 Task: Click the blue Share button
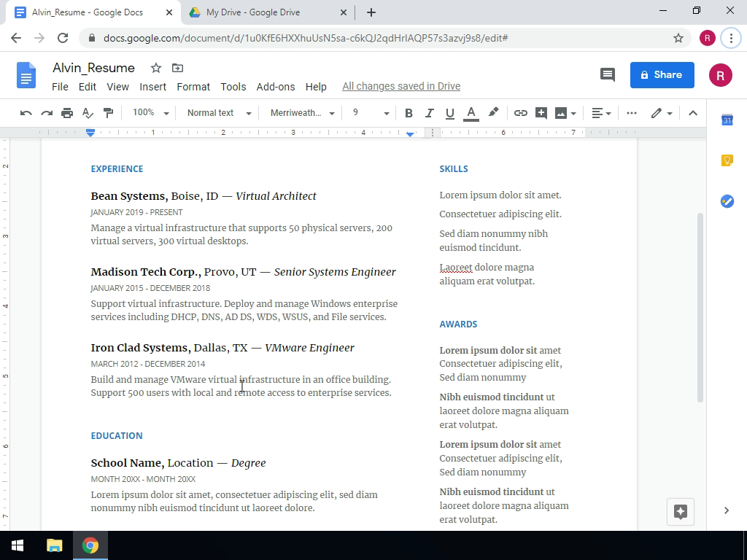662,74
